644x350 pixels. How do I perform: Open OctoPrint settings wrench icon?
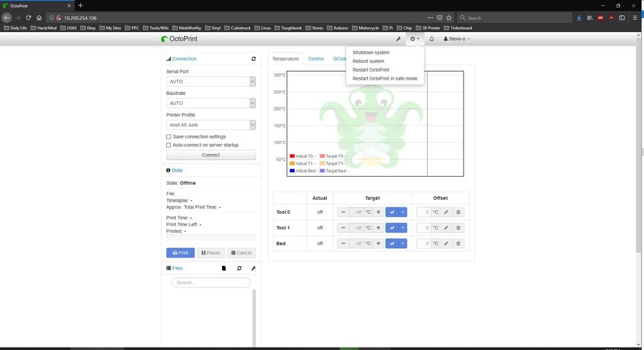coord(398,39)
